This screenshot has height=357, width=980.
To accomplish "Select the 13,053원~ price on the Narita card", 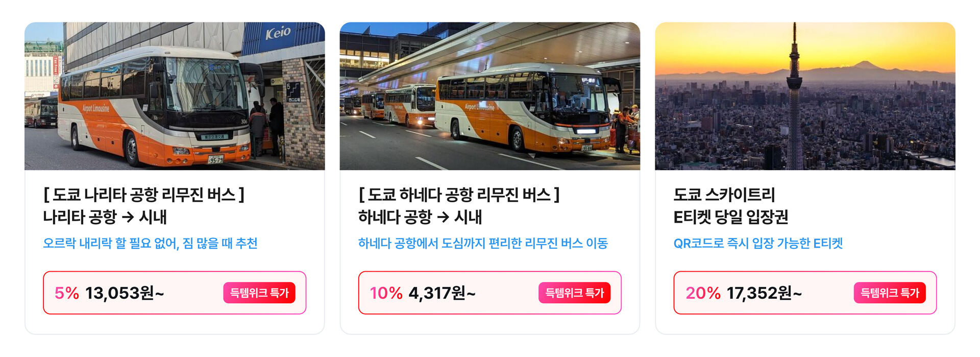I will click(x=125, y=293).
